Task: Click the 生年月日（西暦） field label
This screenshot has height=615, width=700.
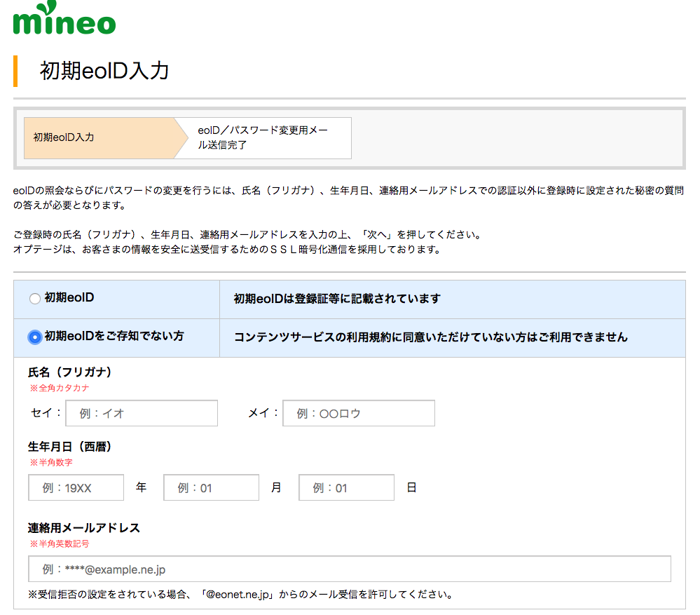Action: [69, 447]
